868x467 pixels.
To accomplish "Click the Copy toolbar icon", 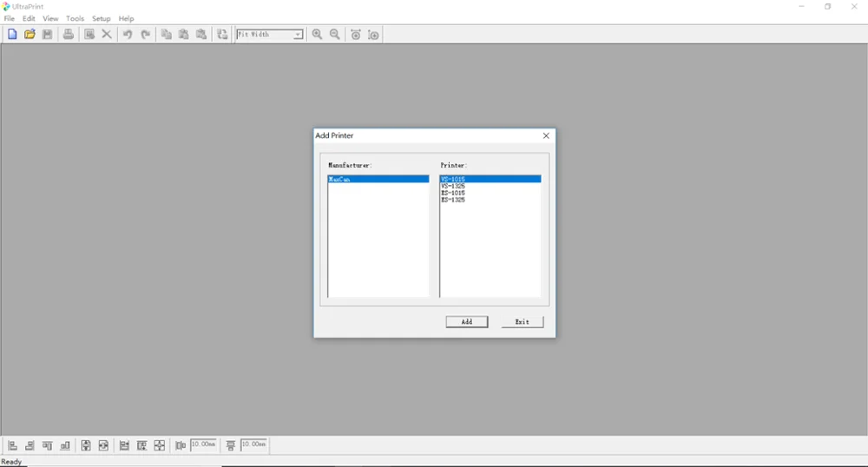I will 166,35.
